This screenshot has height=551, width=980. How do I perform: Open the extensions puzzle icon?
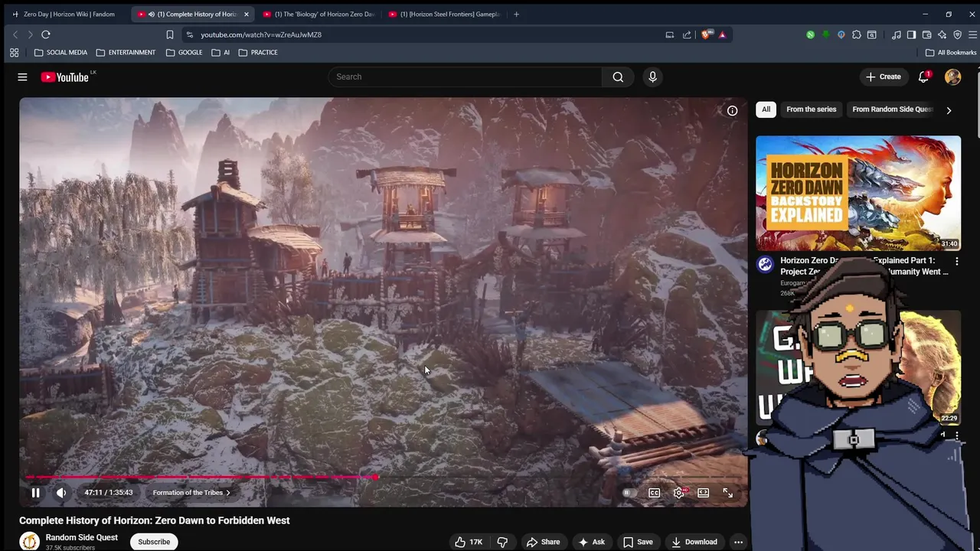point(856,34)
